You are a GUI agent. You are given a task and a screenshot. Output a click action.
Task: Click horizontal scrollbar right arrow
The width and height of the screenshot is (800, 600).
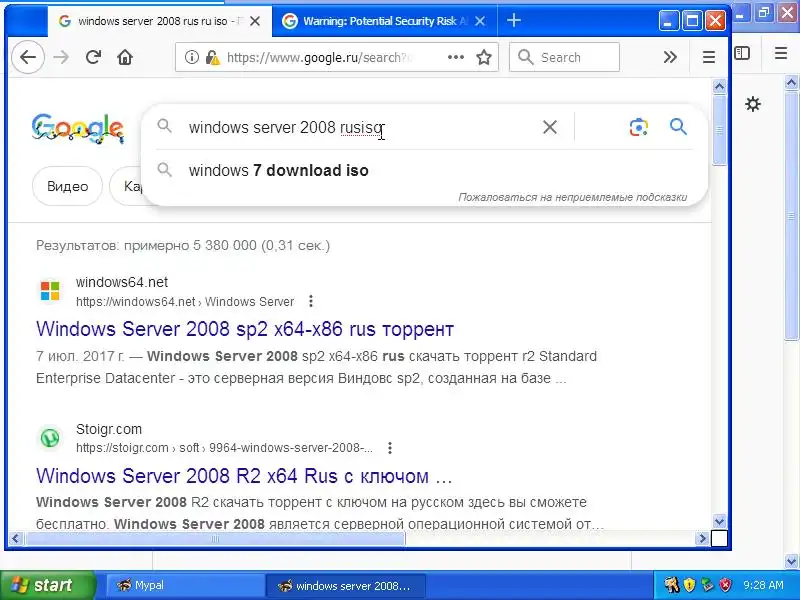(702, 538)
